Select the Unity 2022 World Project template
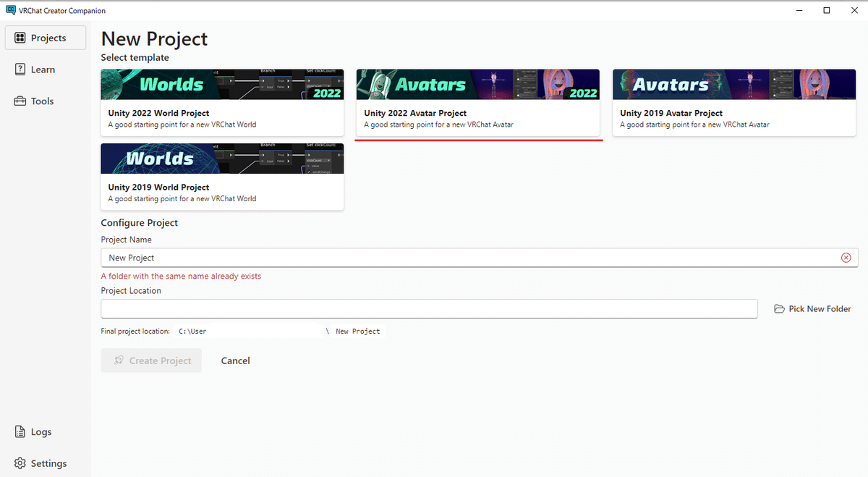This screenshot has width=868, height=477. (222, 102)
